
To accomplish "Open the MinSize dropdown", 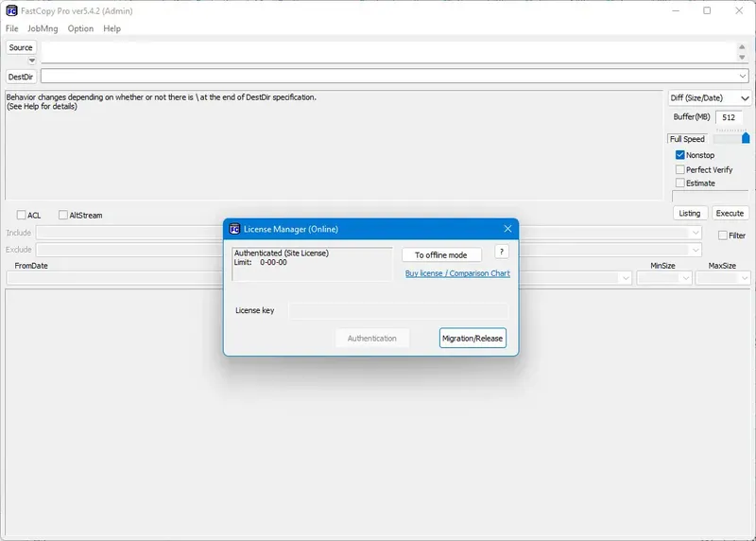I will coord(686,278).
